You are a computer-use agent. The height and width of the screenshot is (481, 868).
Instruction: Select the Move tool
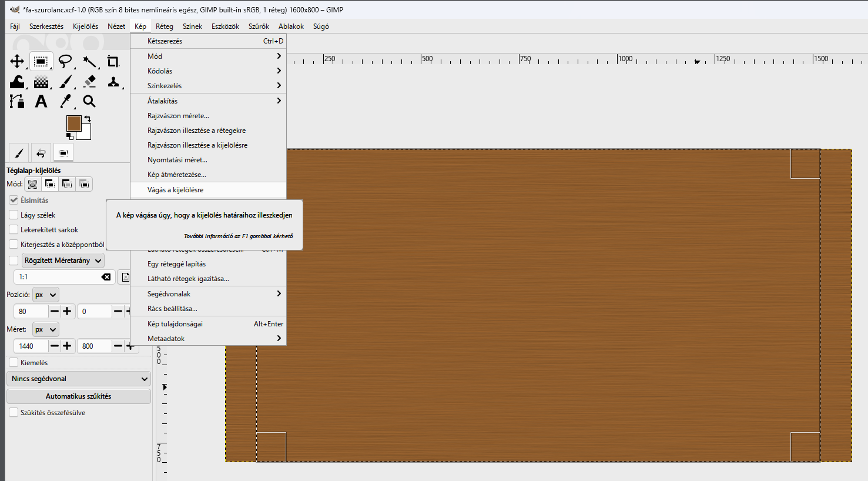pyautogui.click(x=17, y=62)
